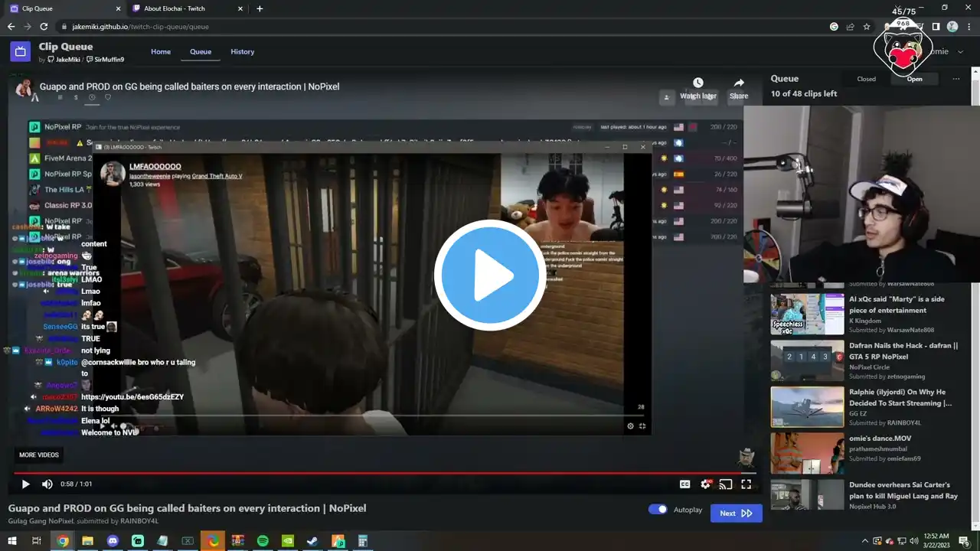Click the Google icon in the address bar

click(x=834, y=27)
